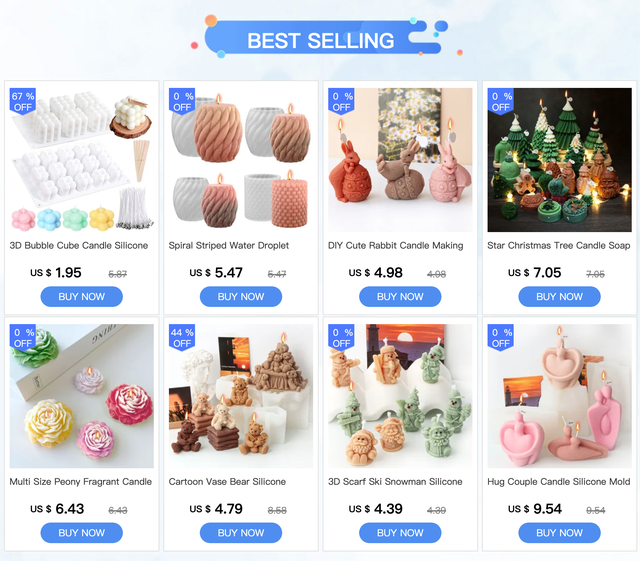Buy the Star Christmas Tree Candle Soap
The image size is (640, 561).
coord(560,297)
